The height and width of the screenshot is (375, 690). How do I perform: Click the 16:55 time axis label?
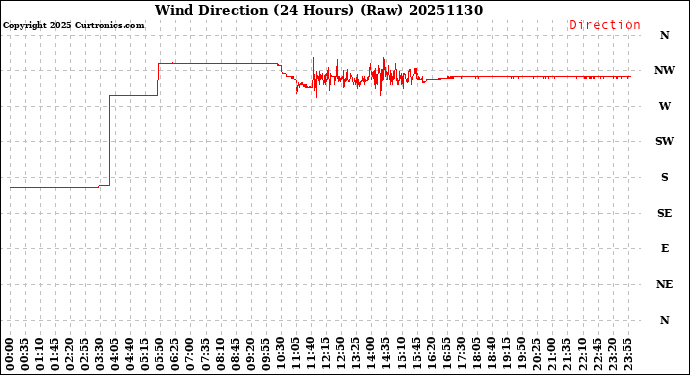click(446, 354)
